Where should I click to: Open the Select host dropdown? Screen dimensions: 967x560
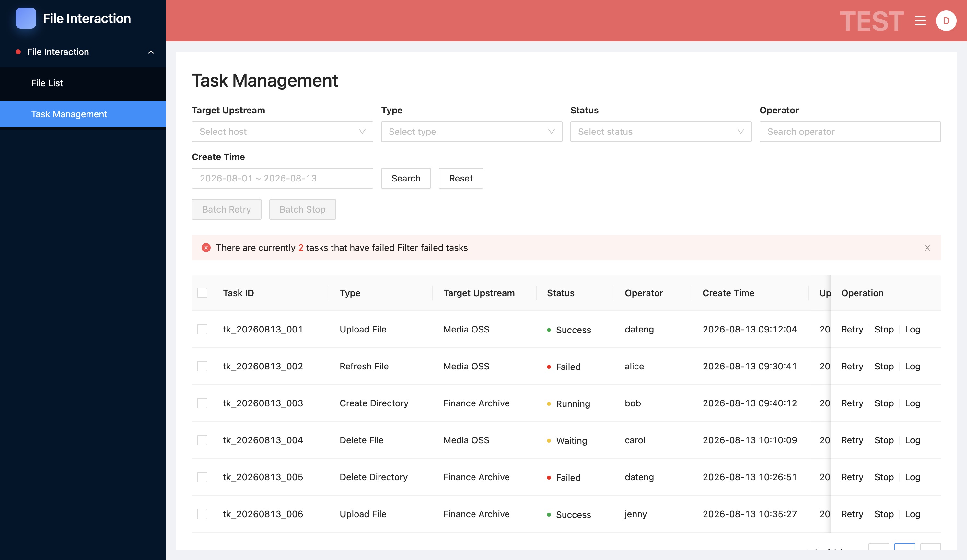283,132
